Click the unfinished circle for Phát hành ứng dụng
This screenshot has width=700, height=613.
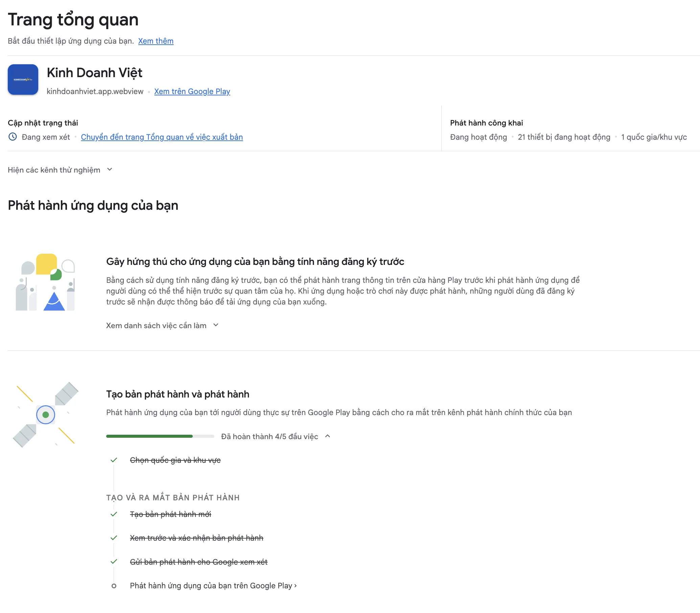click(x=114, y=586)
